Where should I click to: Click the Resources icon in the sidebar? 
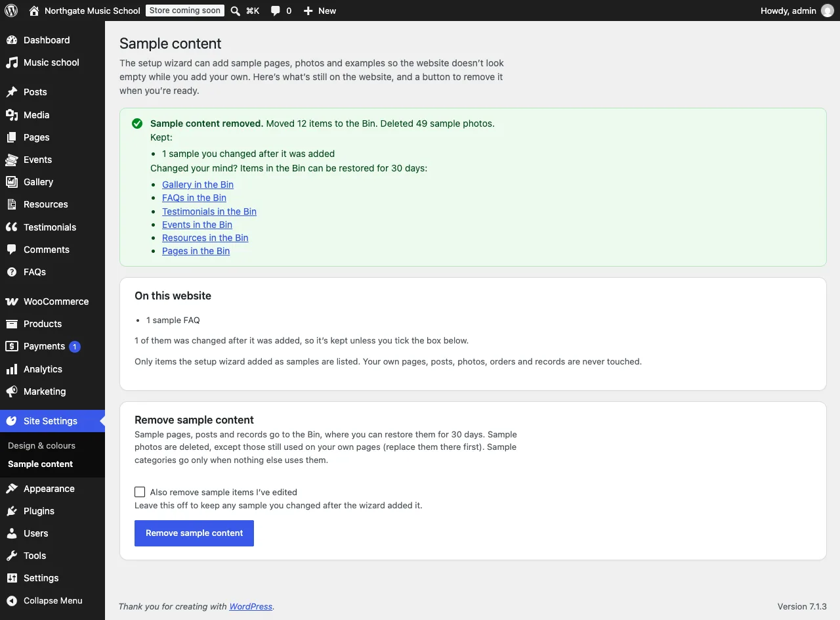12,204
